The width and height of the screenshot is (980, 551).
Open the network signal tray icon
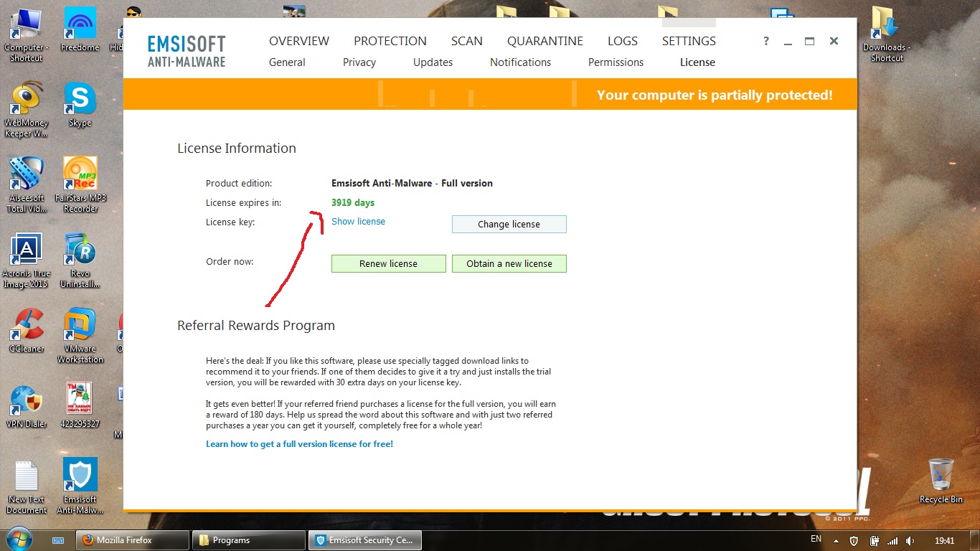click(x=892, y=540)
